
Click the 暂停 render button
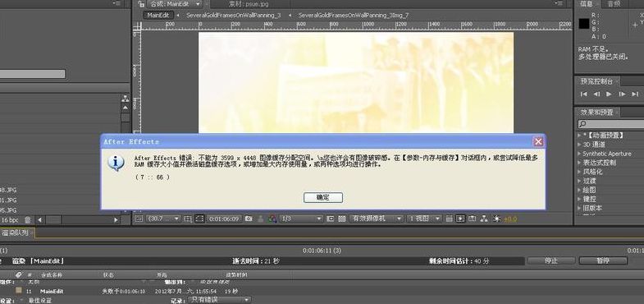[x=603, y=260]
